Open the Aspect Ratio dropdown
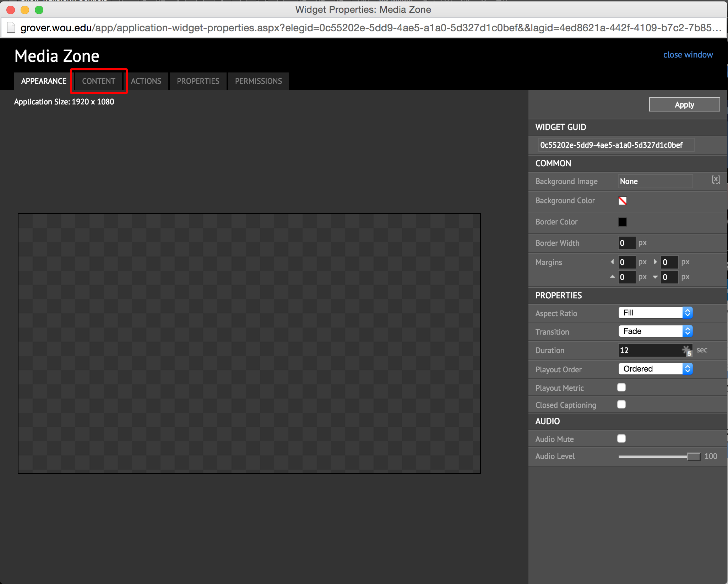 (x=654, y=312)
